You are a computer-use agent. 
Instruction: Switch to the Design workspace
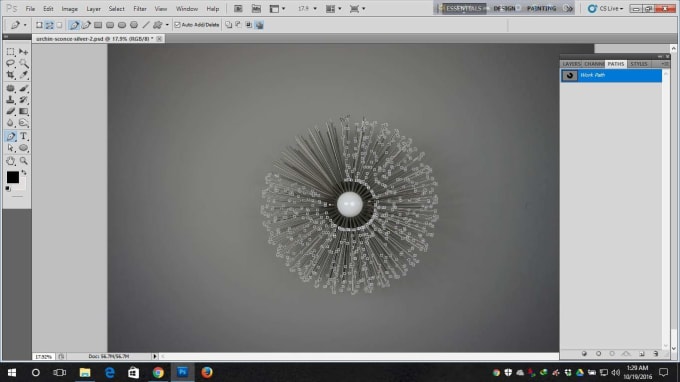(x=504, y=8)
